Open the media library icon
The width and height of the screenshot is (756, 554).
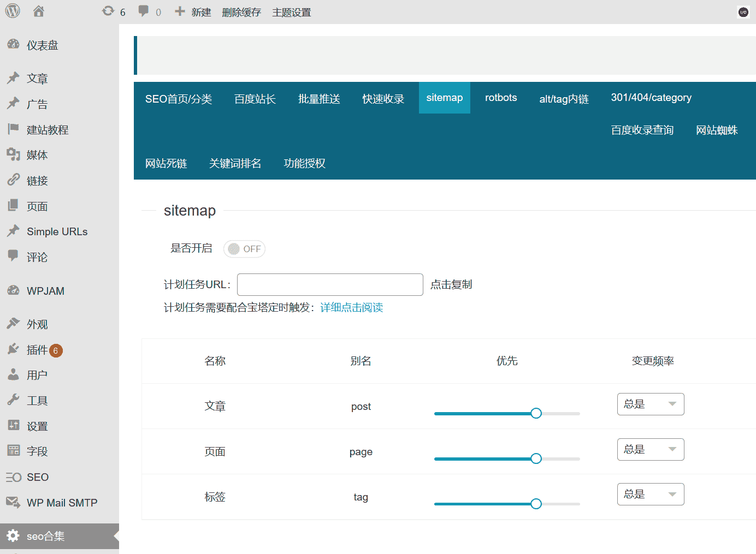pos(13,154)
